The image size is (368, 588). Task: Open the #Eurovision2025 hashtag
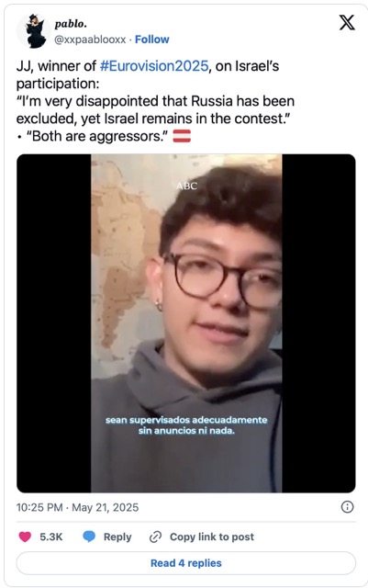click(154, 66)
